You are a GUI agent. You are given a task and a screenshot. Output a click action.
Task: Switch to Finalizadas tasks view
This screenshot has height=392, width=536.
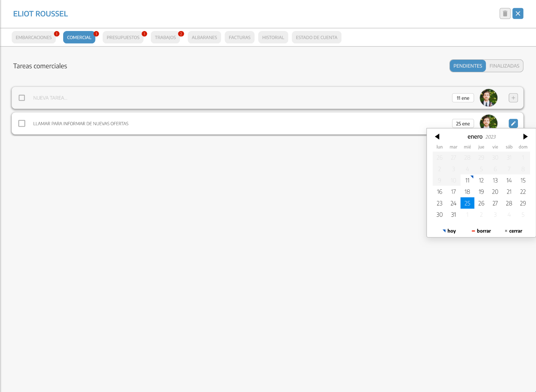click(x=504, y=66)
